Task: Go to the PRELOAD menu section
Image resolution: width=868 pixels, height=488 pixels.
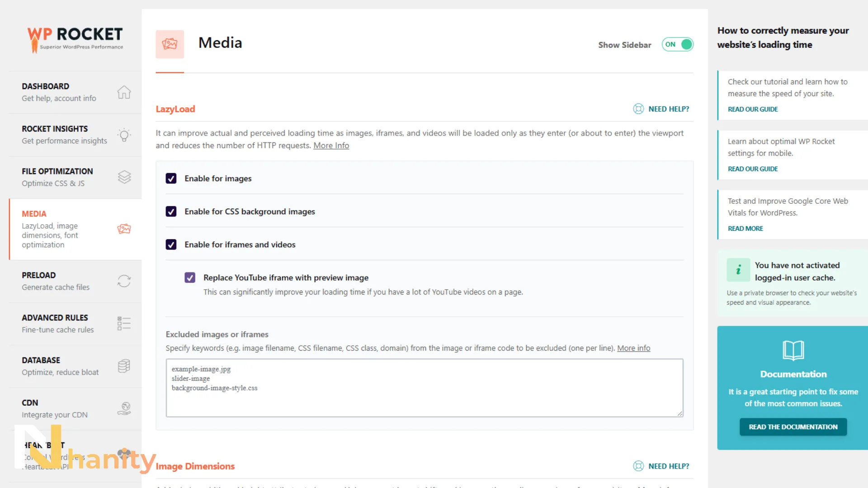Action: (75, 281)
